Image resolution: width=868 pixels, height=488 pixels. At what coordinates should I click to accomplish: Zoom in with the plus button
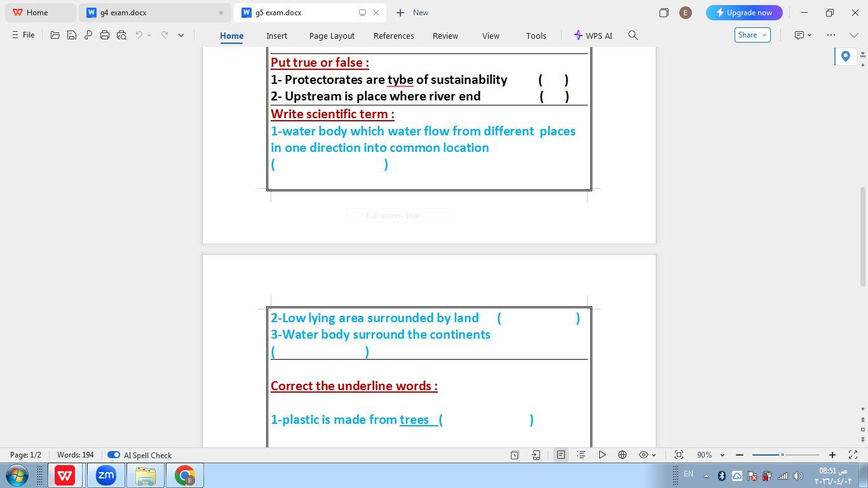[x=832, y=455]
